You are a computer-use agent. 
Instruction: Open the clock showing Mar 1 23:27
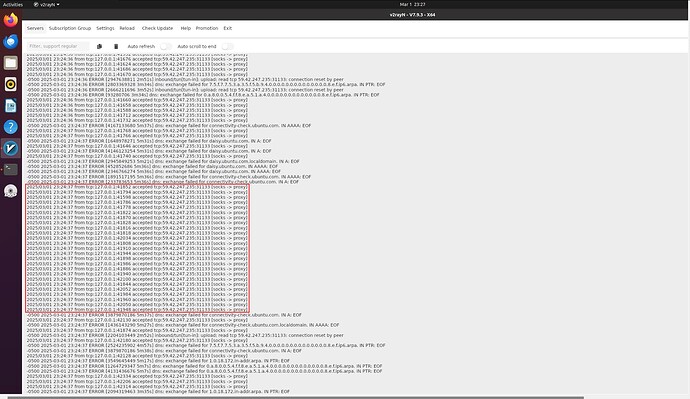[x=412, y=4]
